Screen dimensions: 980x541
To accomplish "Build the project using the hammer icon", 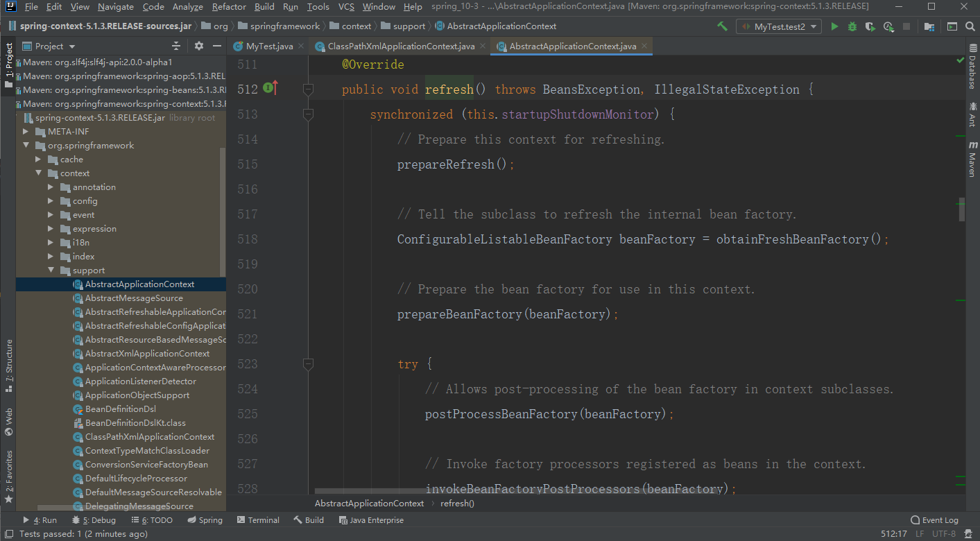I will coord(723,26).
